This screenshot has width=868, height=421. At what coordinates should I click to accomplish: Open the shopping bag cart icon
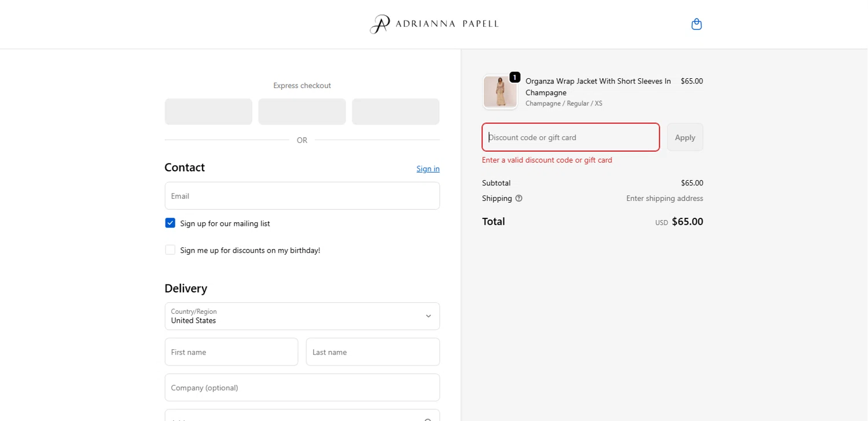[x=696, y=24]
